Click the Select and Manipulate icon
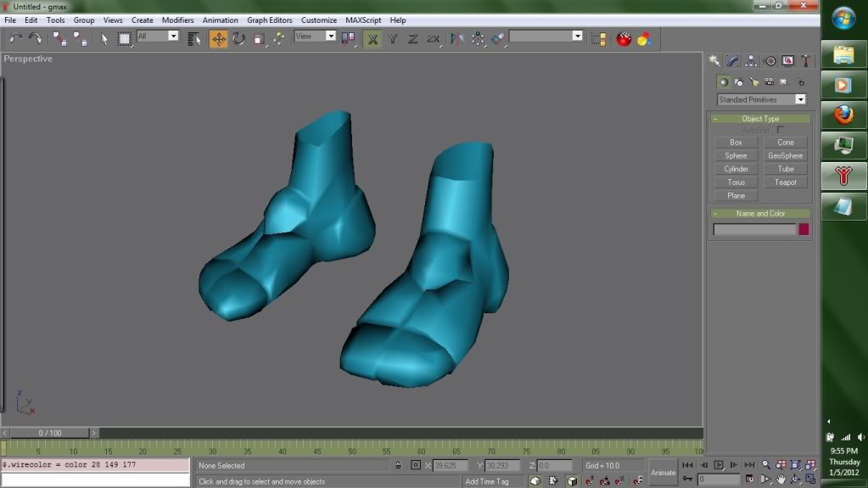 [x=278, y=39]
